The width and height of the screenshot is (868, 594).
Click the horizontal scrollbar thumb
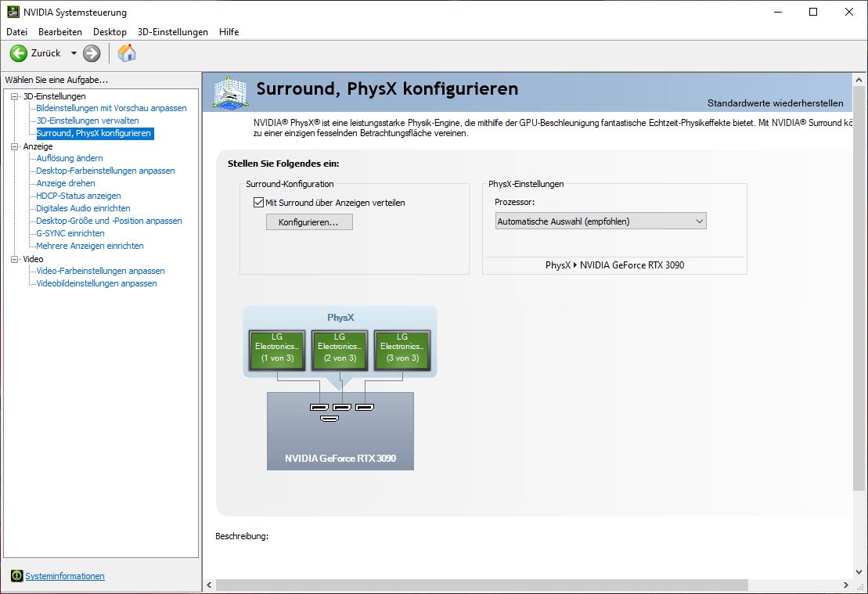click(481, 585)
